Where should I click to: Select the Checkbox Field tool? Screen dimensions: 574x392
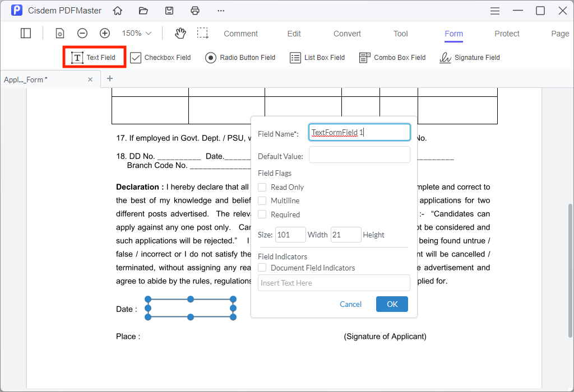pyautogui.click(x=160, y=57)
